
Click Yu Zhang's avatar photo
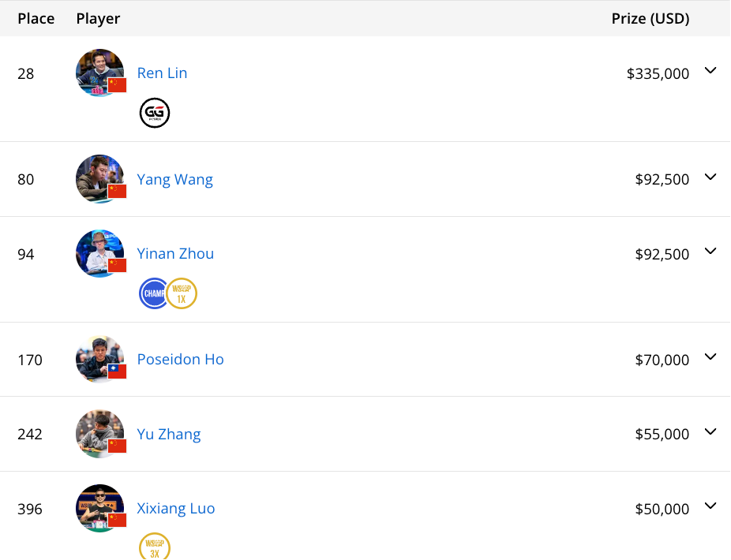coord(97,431)
